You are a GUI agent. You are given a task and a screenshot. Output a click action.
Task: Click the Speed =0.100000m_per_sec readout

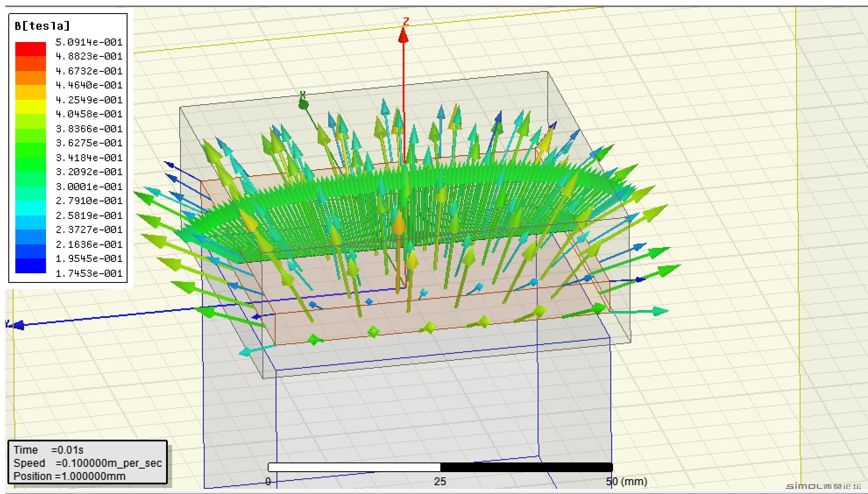point(88,463)
